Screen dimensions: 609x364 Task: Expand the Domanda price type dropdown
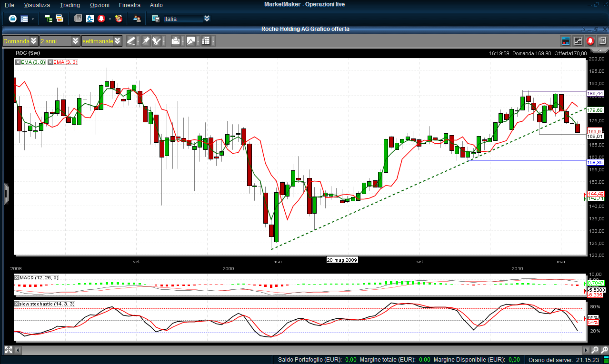click(x=33, y=41)
